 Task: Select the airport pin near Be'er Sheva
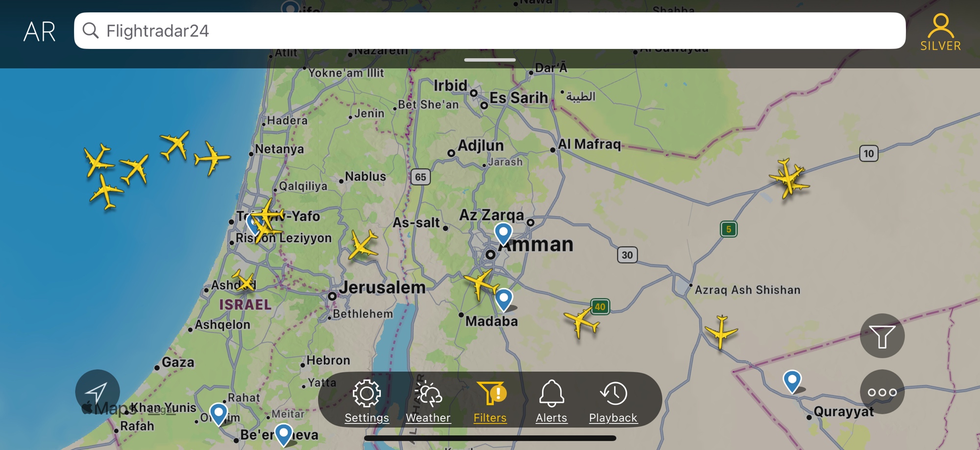284,434
